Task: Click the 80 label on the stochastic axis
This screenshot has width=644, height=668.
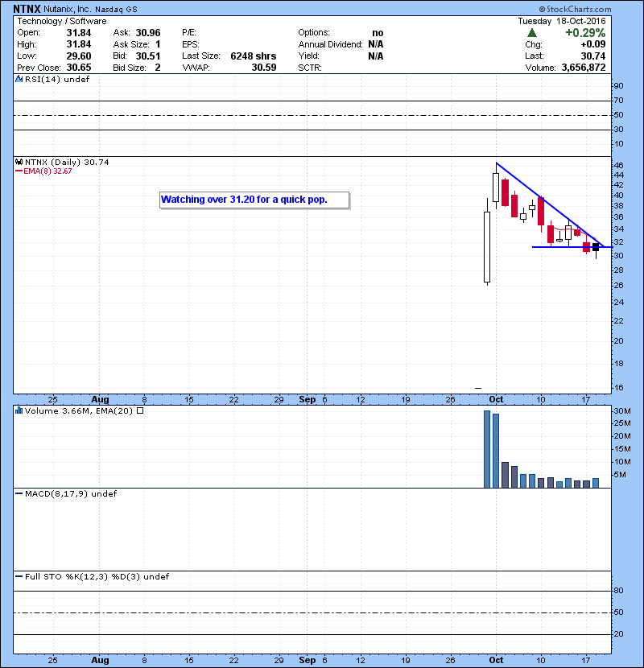Action: 618,591
